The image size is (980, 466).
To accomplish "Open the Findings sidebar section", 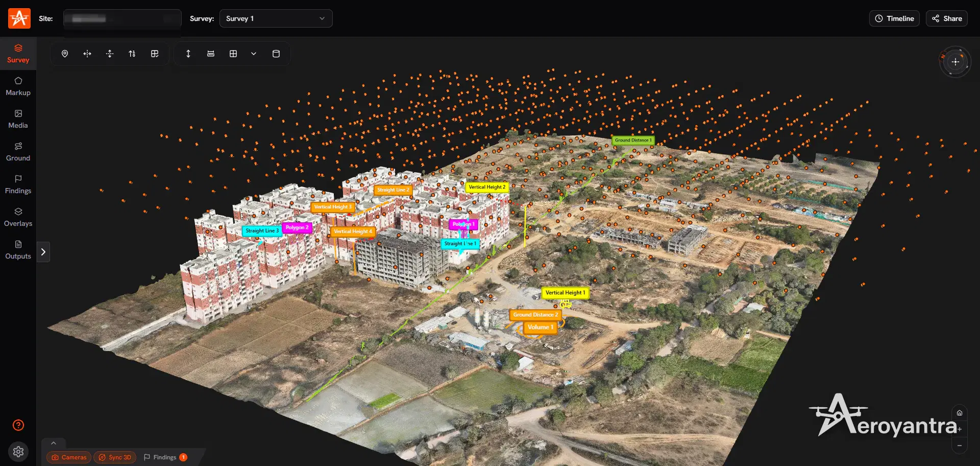I will [18, 184].
